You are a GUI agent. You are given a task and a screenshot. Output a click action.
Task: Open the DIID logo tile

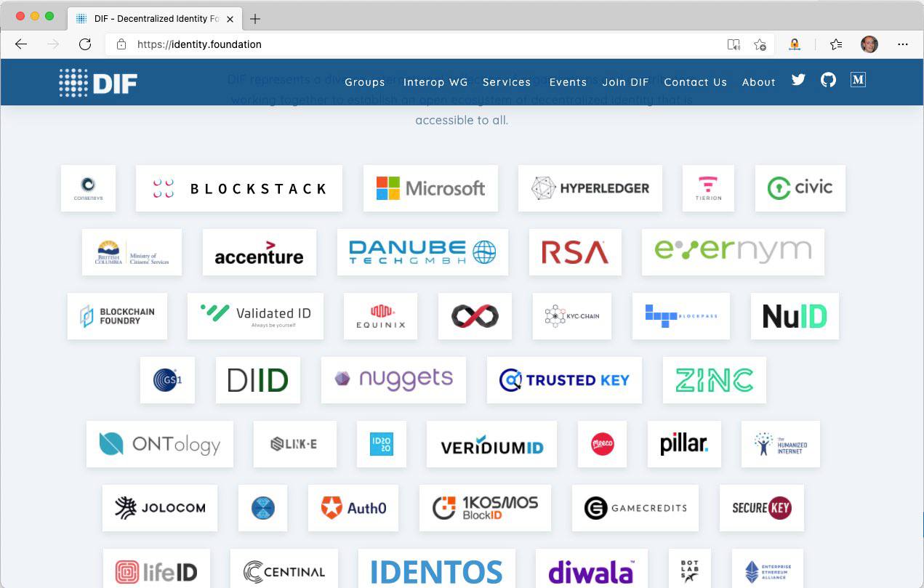(x=258, y=380)
